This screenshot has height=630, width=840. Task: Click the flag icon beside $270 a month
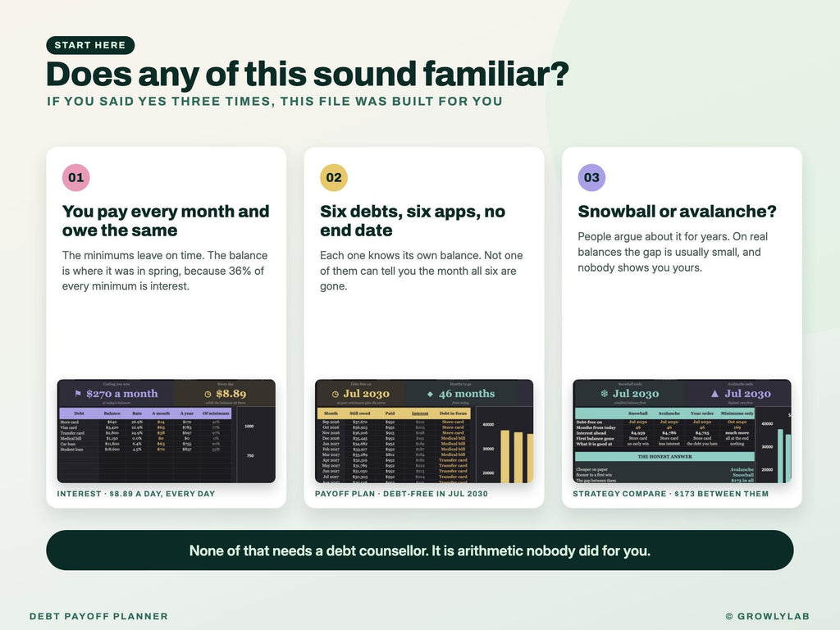pos(78,394)
